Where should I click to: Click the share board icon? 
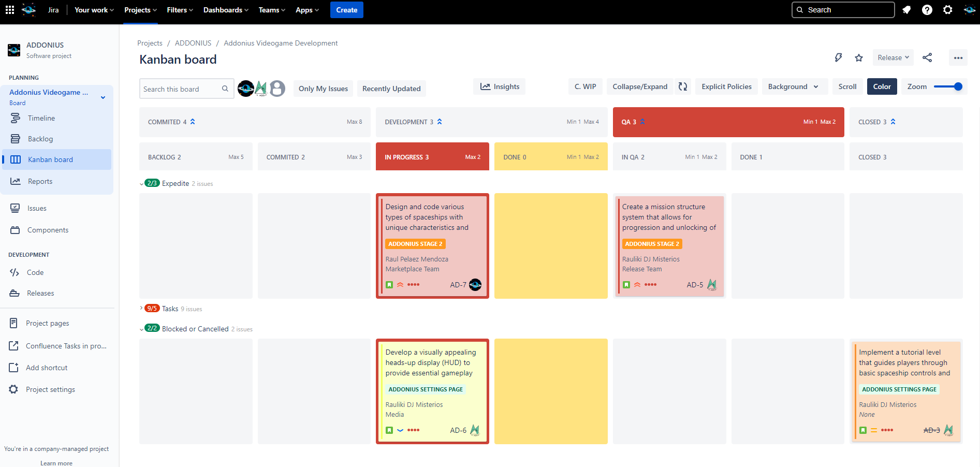927,57
